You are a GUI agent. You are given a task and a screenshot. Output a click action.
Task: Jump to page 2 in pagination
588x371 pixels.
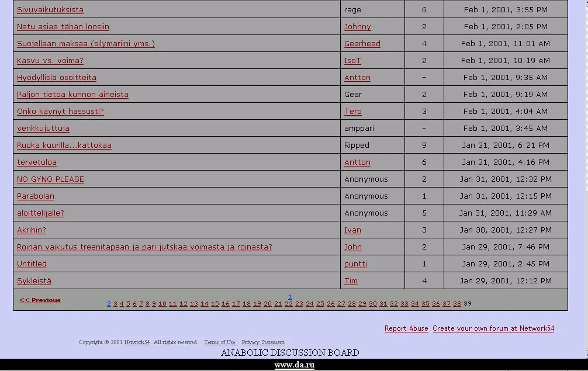[109, 304]
